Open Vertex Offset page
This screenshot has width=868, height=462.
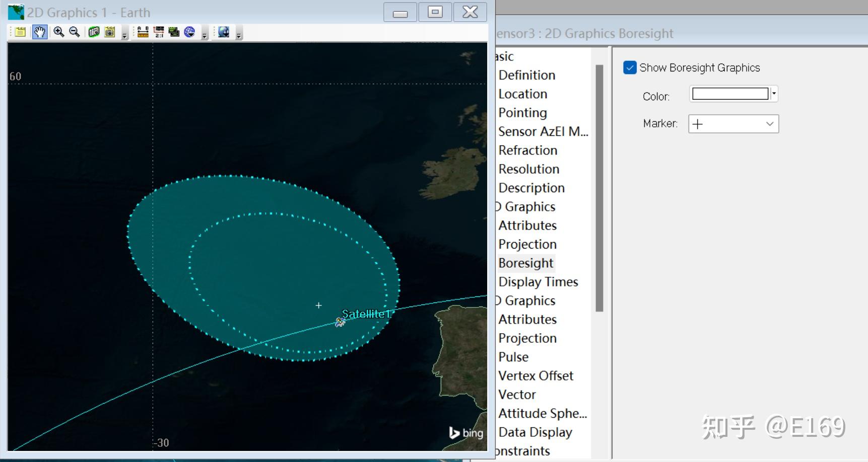pos(536,375)
